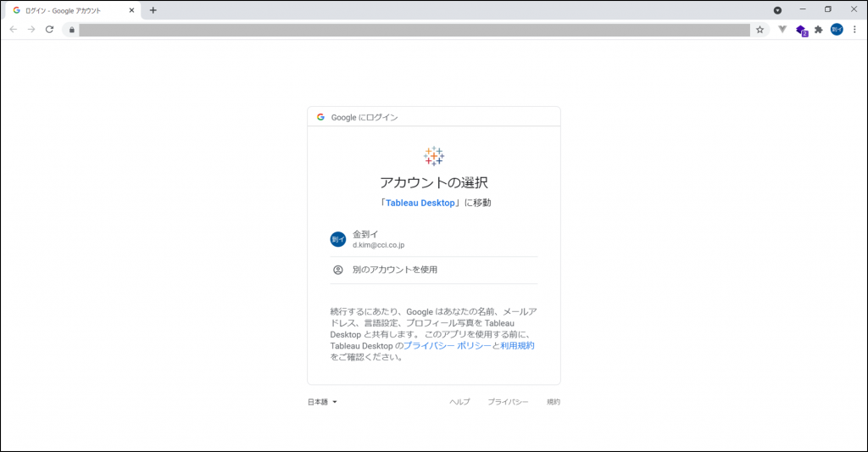Choose account d.kim@cci.co.jp
This screenshot has width=868, height=452.
coord(434,239)
